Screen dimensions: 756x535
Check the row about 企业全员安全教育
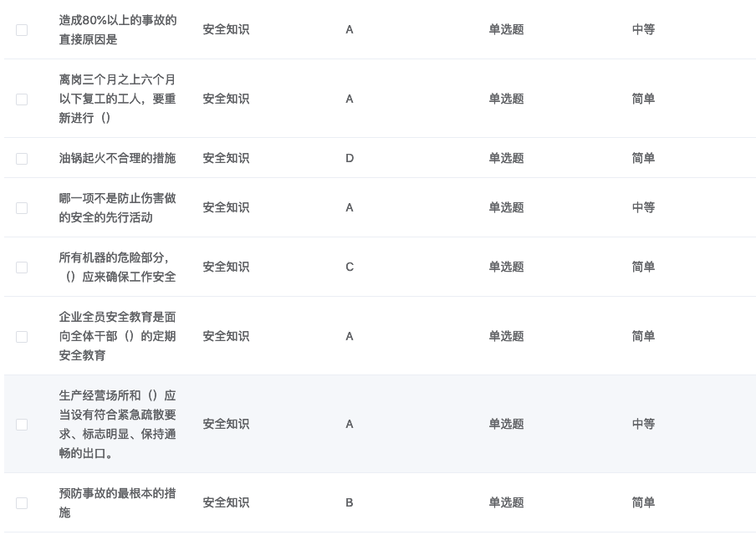(x=22, y=336)
